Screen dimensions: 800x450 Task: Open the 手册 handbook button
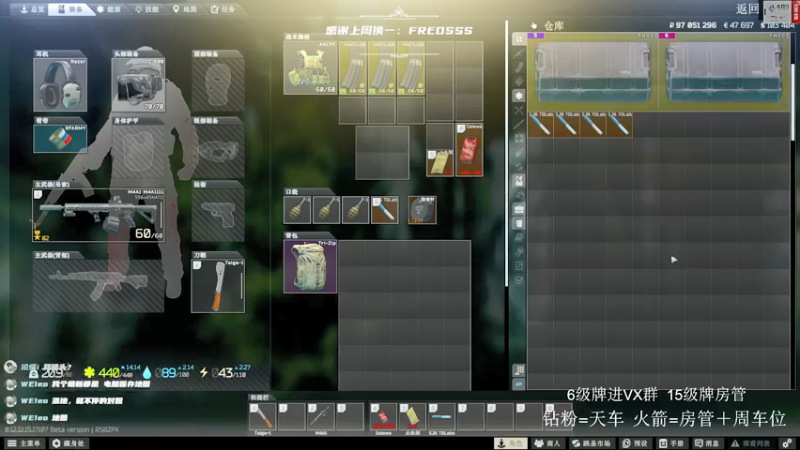[671, 443]
